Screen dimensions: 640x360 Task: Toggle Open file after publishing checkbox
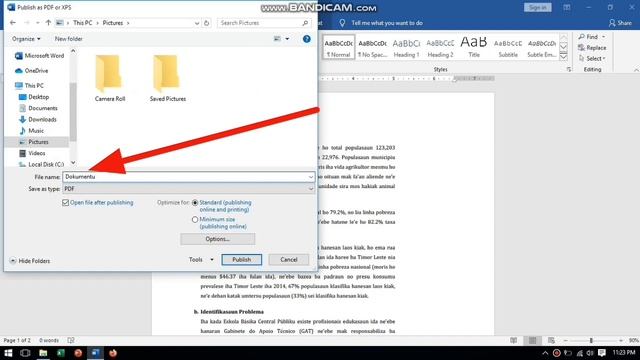coord(65,202)
